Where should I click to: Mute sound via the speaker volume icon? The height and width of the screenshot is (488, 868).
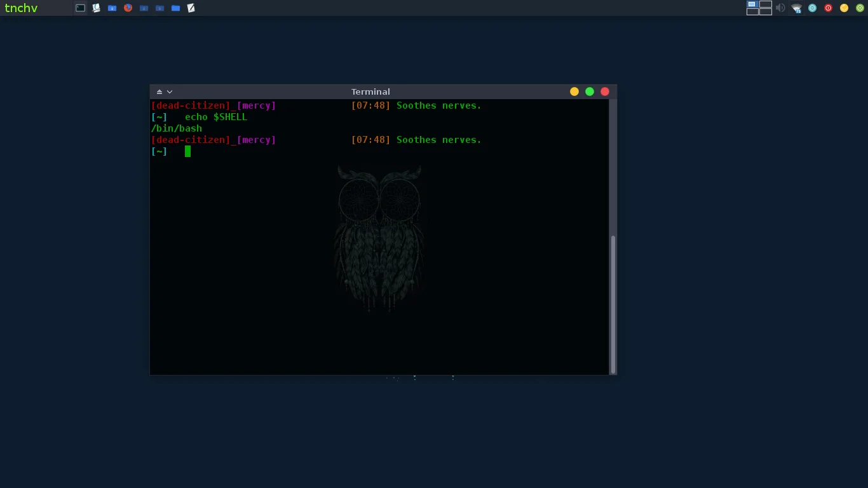pyautogui.click(x=780, y=8)
